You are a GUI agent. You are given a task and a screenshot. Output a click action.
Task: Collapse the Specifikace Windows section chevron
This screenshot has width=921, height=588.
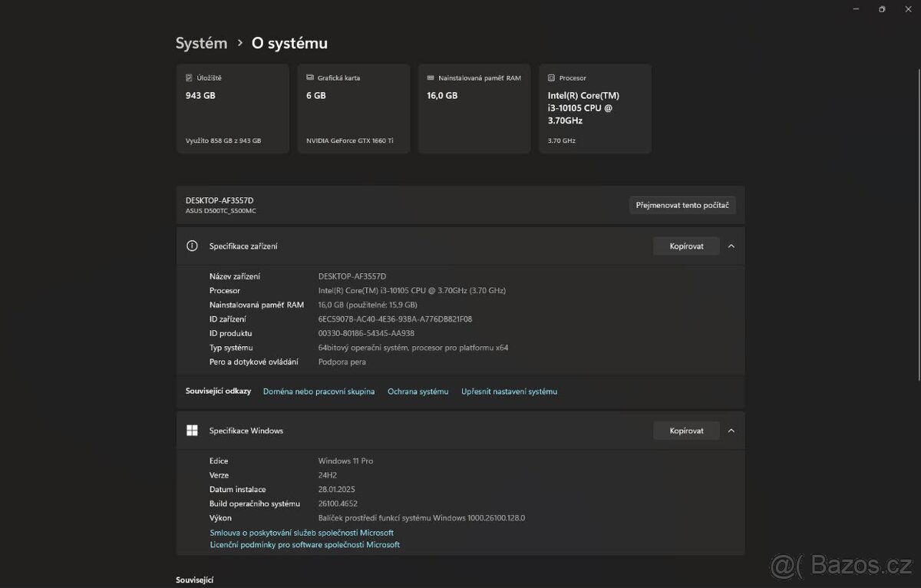coord(731,430)
